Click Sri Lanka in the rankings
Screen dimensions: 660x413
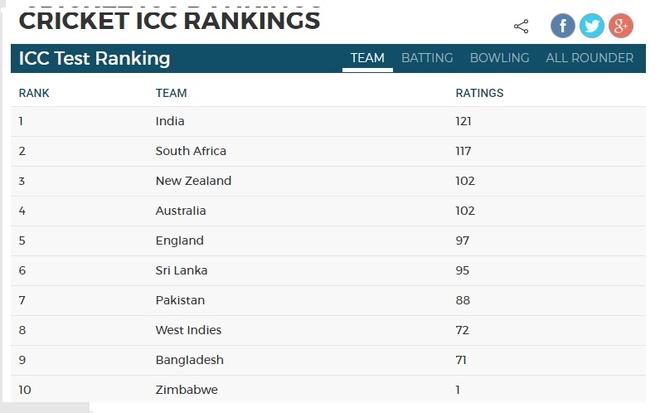181,270
